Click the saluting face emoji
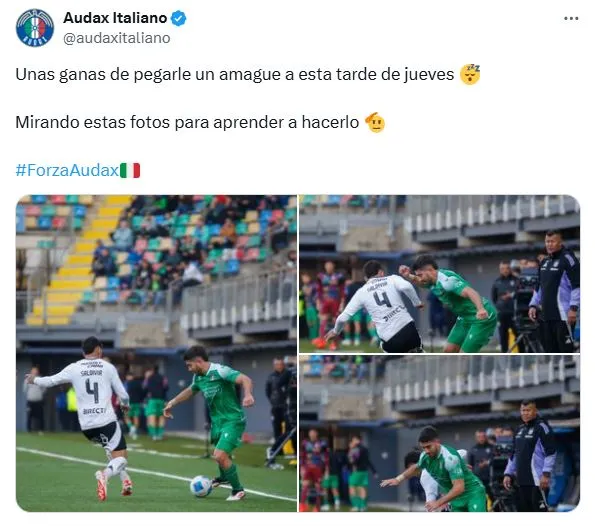Viewport: 595px width, 526px height. 375,122
